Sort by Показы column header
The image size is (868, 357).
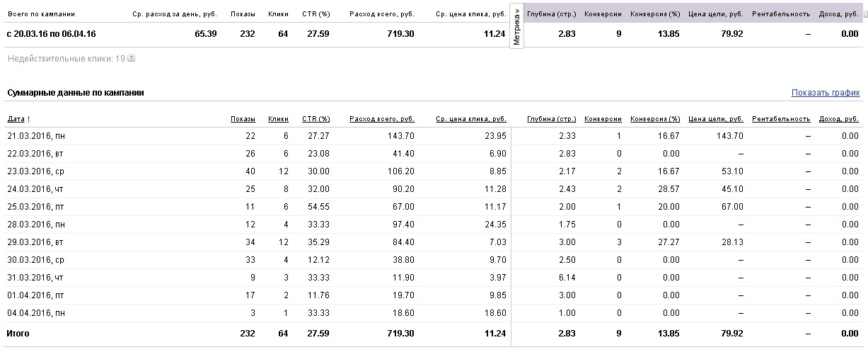(243, 119)
